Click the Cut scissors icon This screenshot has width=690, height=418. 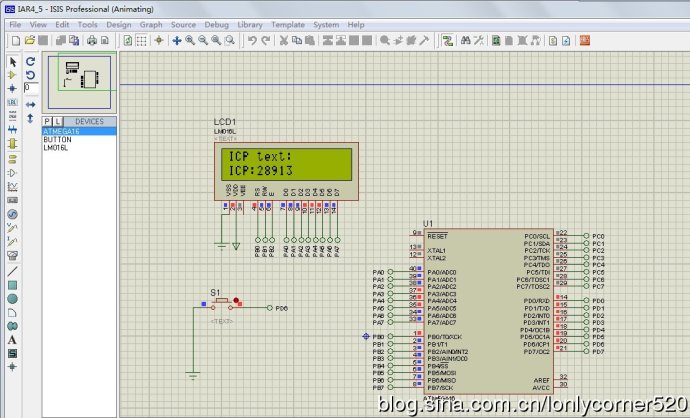(284, 41)
